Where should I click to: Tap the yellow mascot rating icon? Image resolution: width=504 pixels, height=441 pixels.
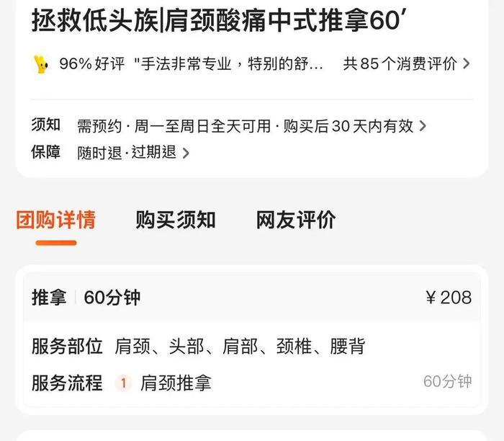coord(41,64)
